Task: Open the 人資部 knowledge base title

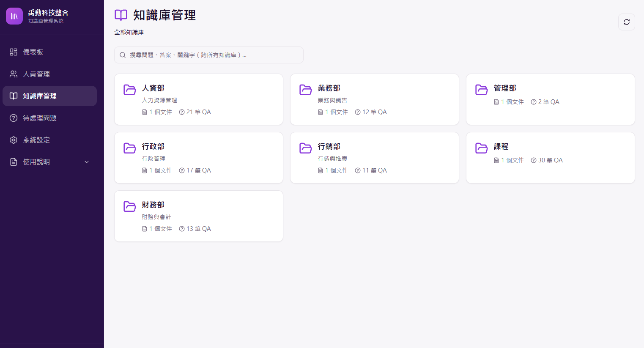Action: point(153,88)
